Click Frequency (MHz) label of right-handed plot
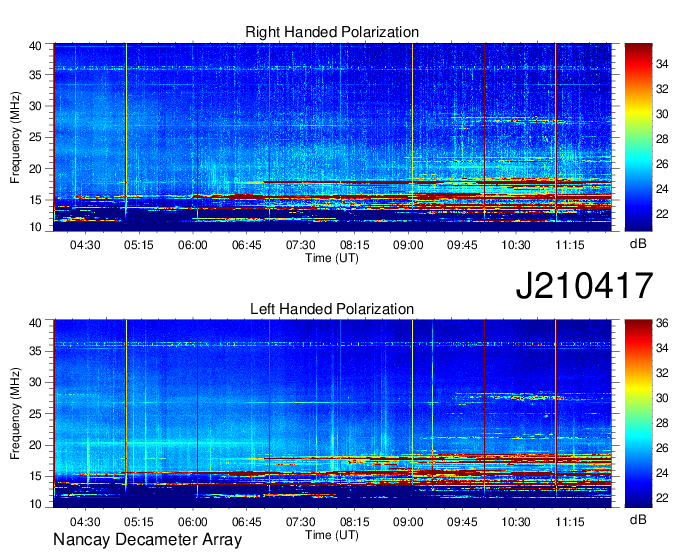 15,137
